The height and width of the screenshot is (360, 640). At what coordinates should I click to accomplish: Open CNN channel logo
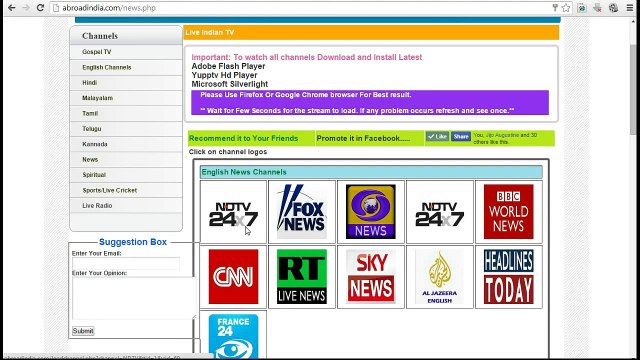click(233, 277)
